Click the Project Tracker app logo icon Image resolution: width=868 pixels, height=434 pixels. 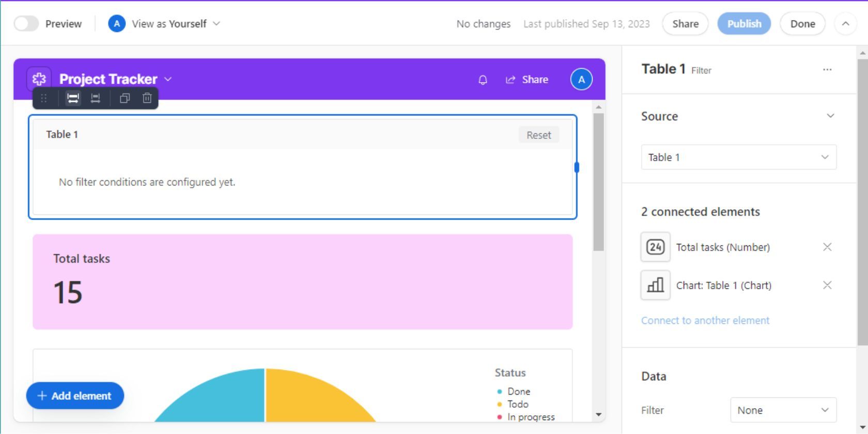[39, 79]
